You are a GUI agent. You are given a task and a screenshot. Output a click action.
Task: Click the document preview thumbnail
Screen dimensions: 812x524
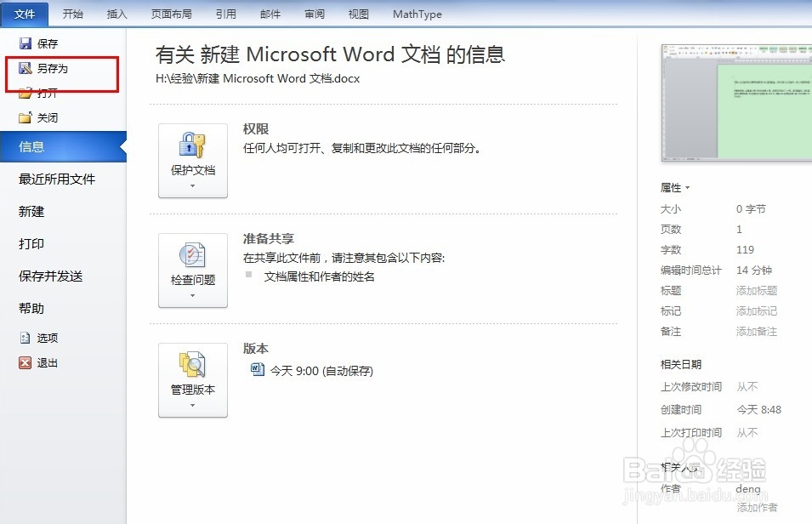(737, 103)
